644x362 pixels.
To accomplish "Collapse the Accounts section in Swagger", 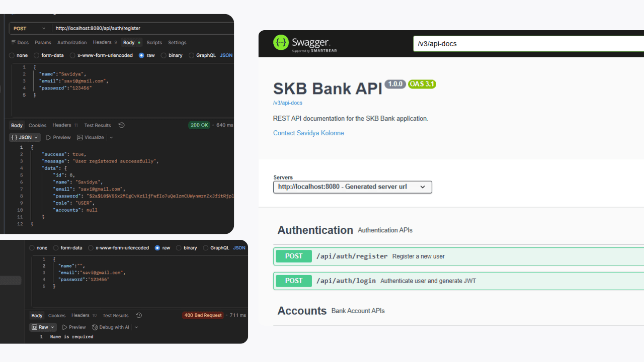I will click(302, 311).
